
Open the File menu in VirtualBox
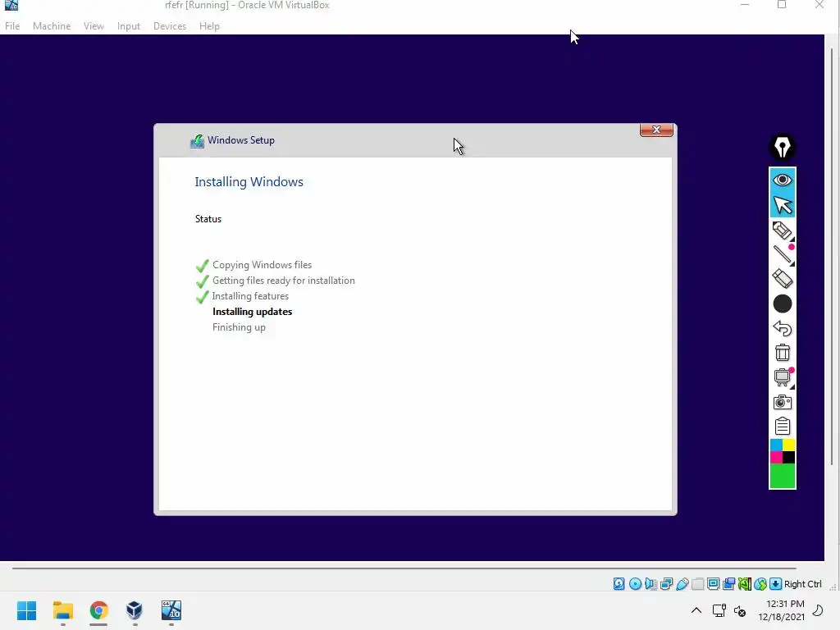pyautogui.click(x=12, y=25)
